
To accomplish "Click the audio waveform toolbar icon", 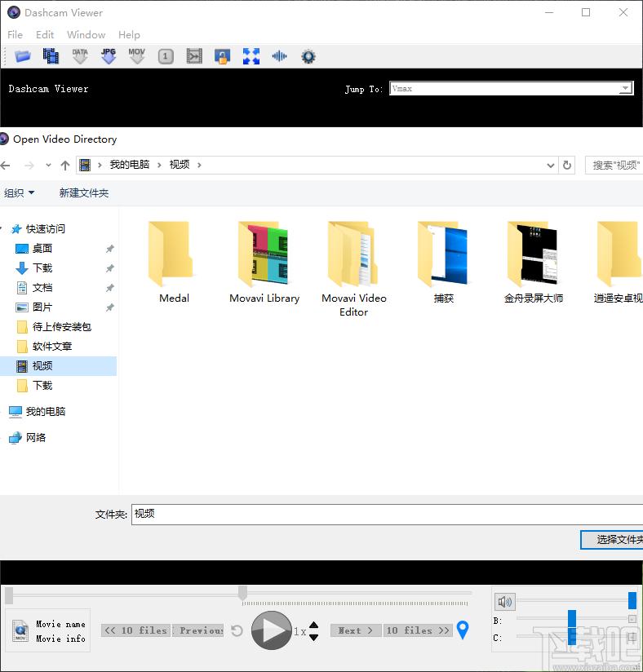I will click(x=279, y=56).
